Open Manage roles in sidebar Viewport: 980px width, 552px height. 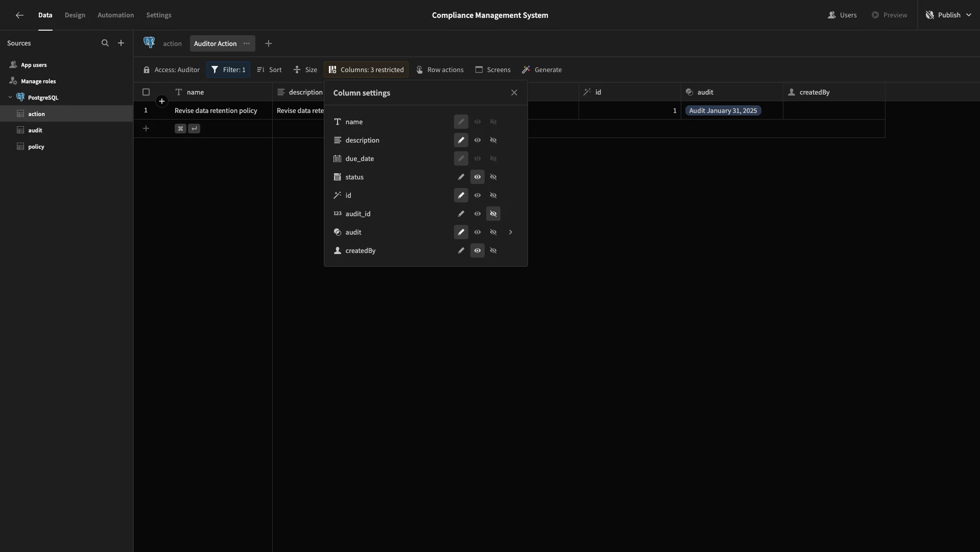tap(66, 81)
